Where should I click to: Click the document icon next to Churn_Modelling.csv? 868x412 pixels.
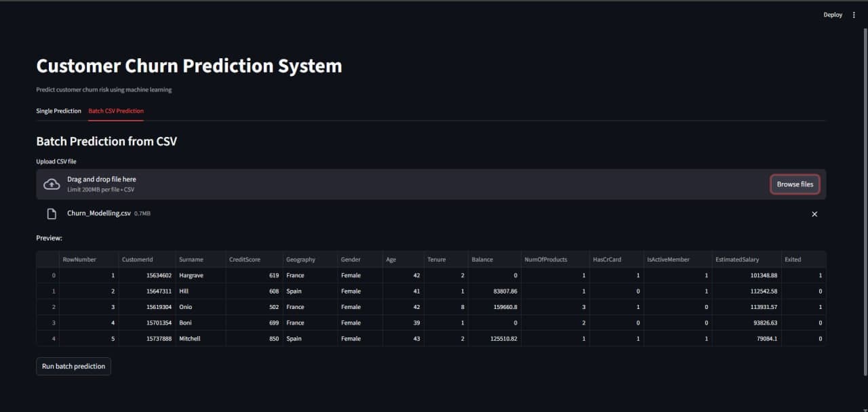[52, 213]
